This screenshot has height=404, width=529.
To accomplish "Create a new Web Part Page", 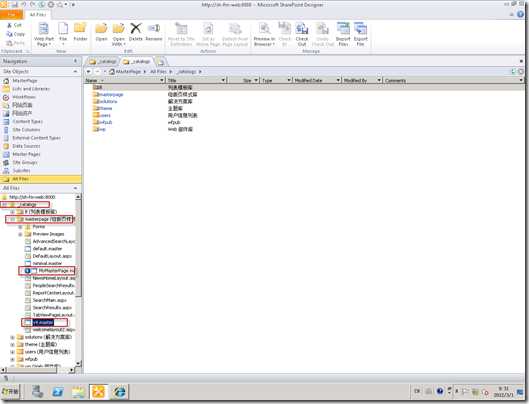I will pos(44,34).
